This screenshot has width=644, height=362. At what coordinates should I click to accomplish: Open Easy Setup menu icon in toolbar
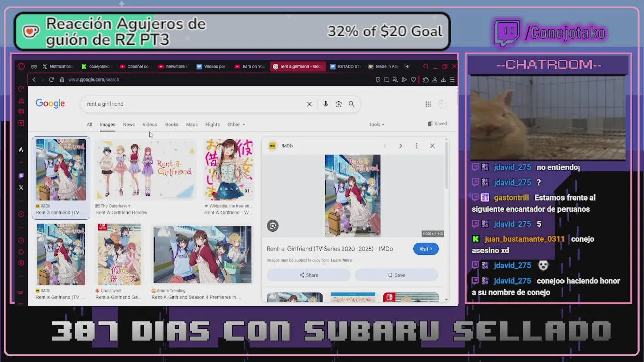452,80
